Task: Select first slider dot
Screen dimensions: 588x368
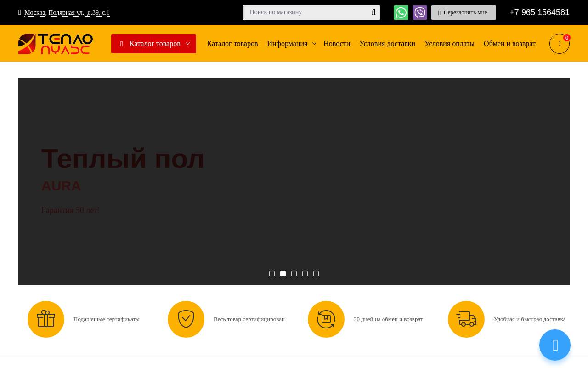Action: (272, 274)
